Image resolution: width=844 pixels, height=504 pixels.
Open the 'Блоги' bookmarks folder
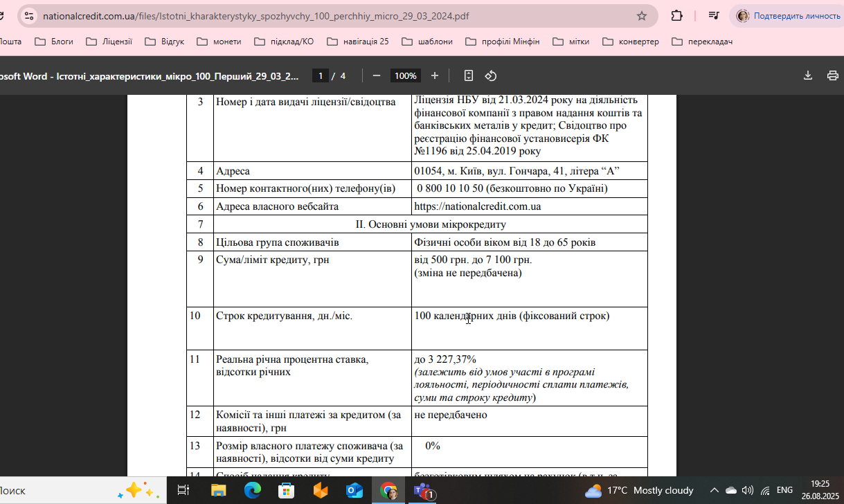point(54,42)
